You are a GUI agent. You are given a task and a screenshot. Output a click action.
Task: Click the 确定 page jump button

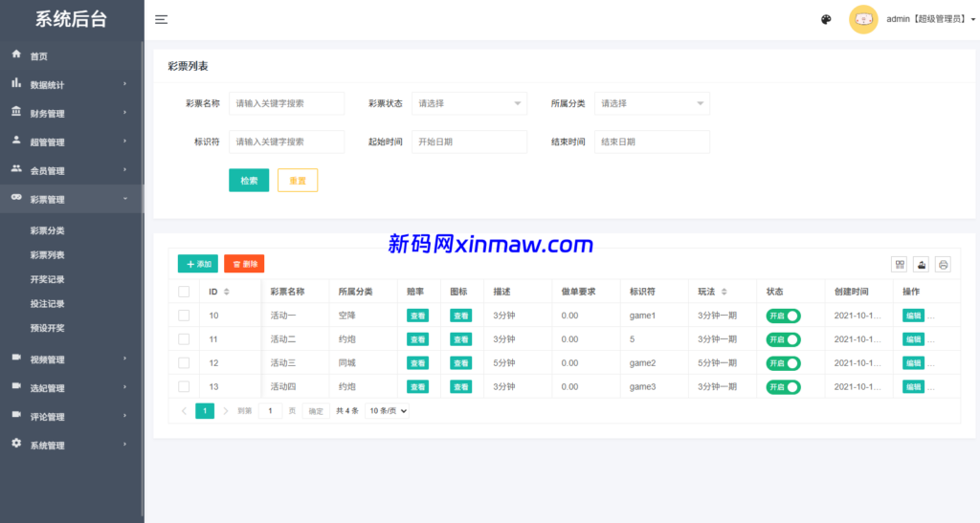tap(316, 411)
